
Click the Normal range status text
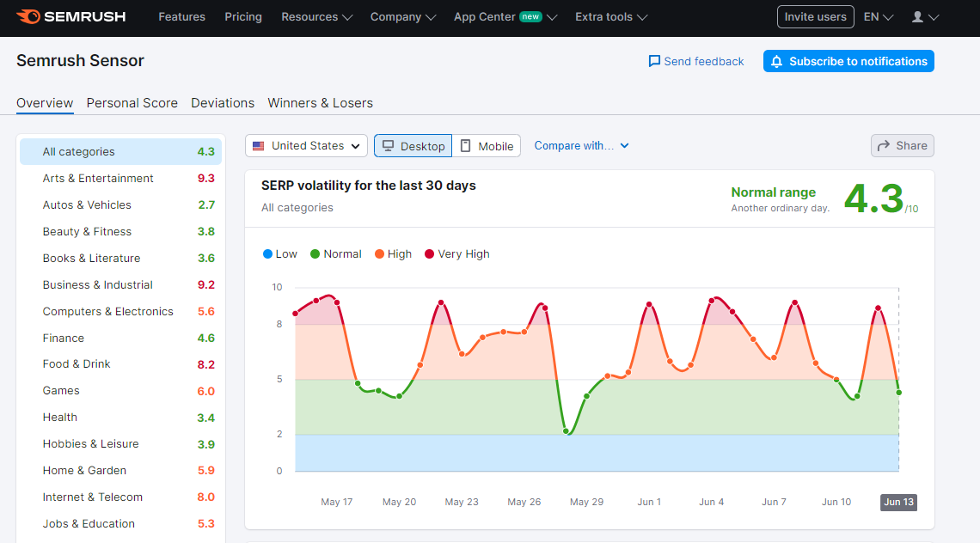pos(773,192)
